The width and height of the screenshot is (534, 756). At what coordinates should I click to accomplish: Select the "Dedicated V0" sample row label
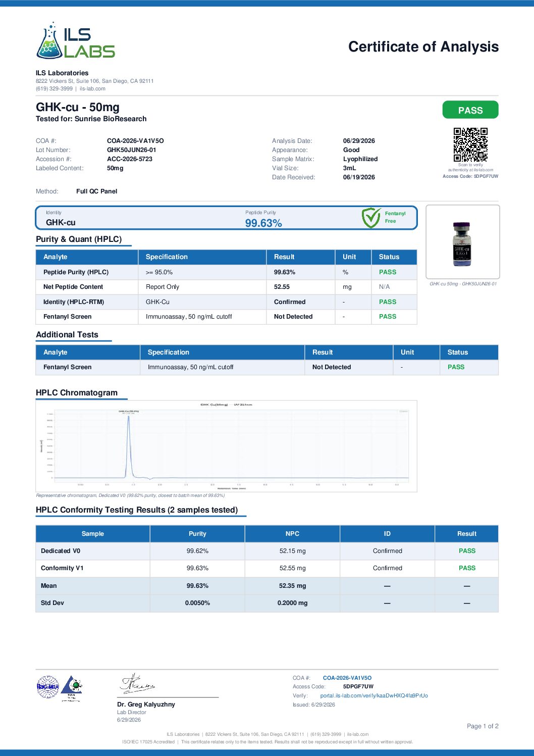click(61, 551)
